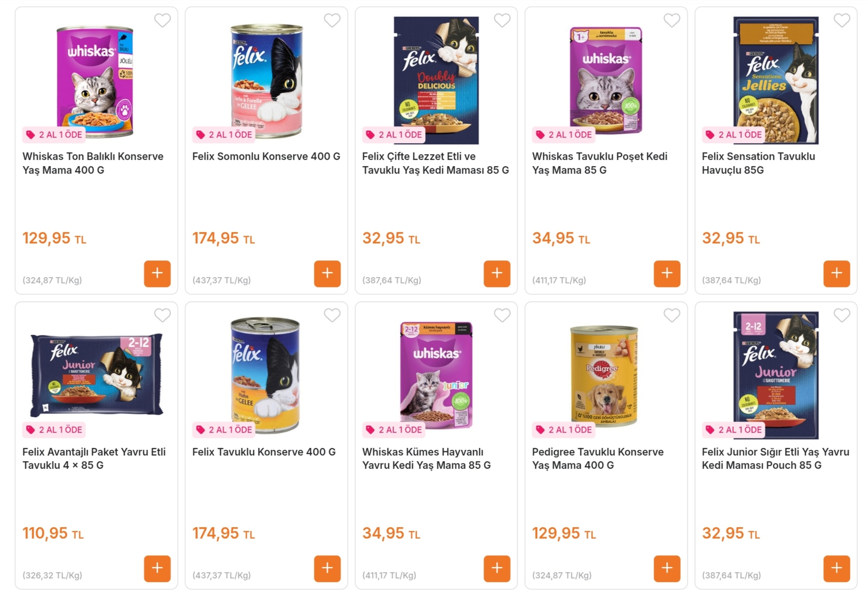
Task: Click 2 AL 1 ÖDE badge on Whiskas Junior
Action: 394,430
